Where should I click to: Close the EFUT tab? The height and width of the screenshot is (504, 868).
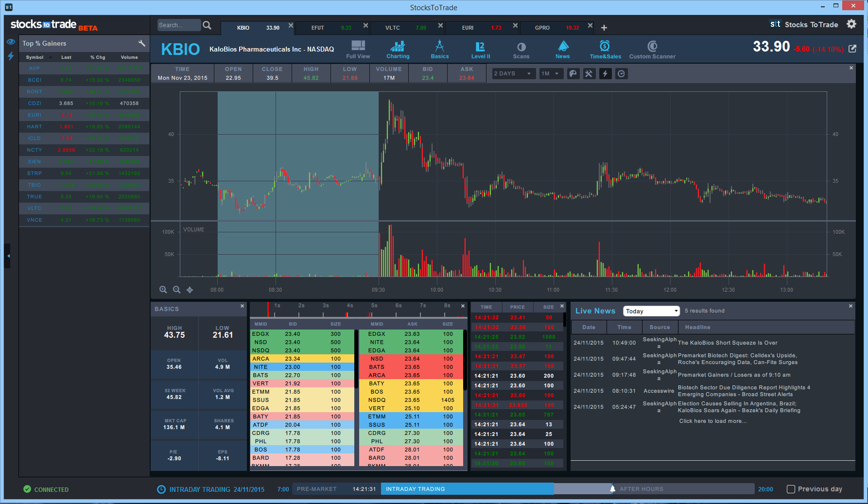[365, 25]
